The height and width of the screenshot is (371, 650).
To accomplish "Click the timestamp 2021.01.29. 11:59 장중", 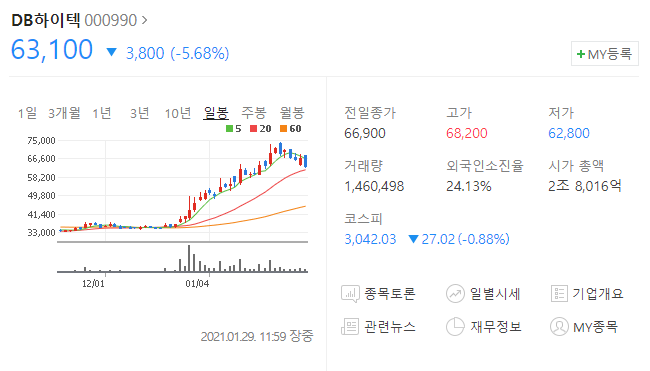I will point(257,336).
